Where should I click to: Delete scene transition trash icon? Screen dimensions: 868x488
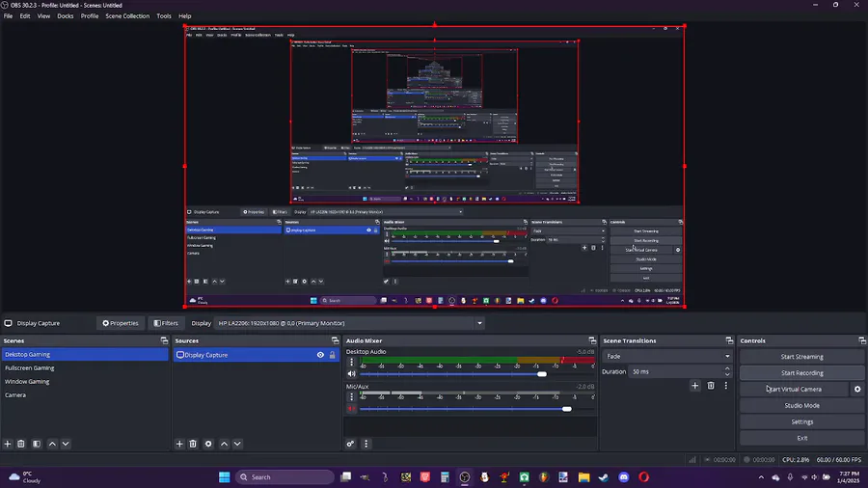click(711, 386)
